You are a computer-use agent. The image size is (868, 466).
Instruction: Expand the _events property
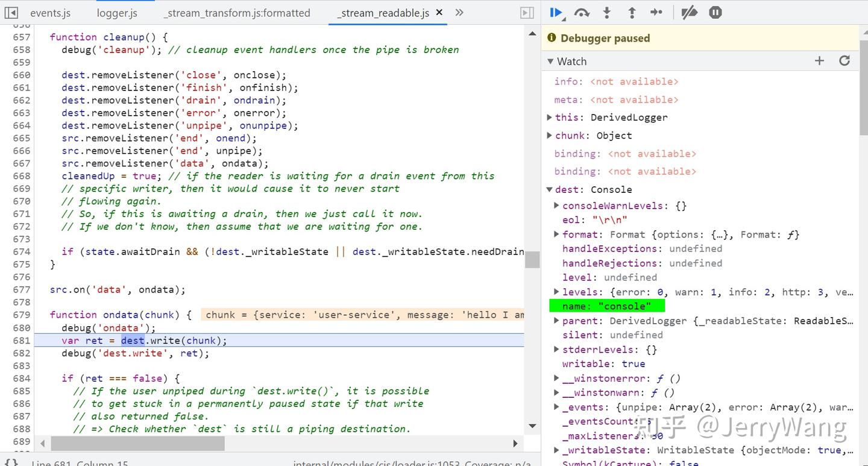click(x=557, y=408)
